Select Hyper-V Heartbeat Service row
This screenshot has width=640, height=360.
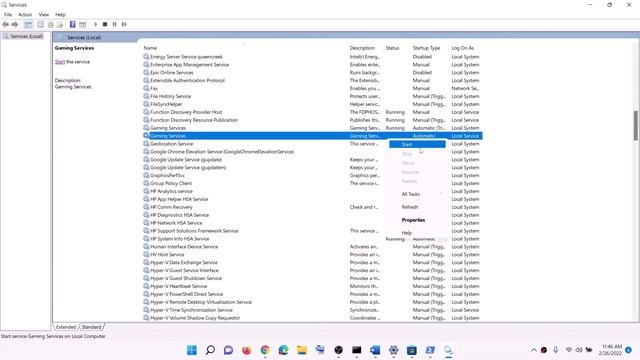click(x=312, y=286)
